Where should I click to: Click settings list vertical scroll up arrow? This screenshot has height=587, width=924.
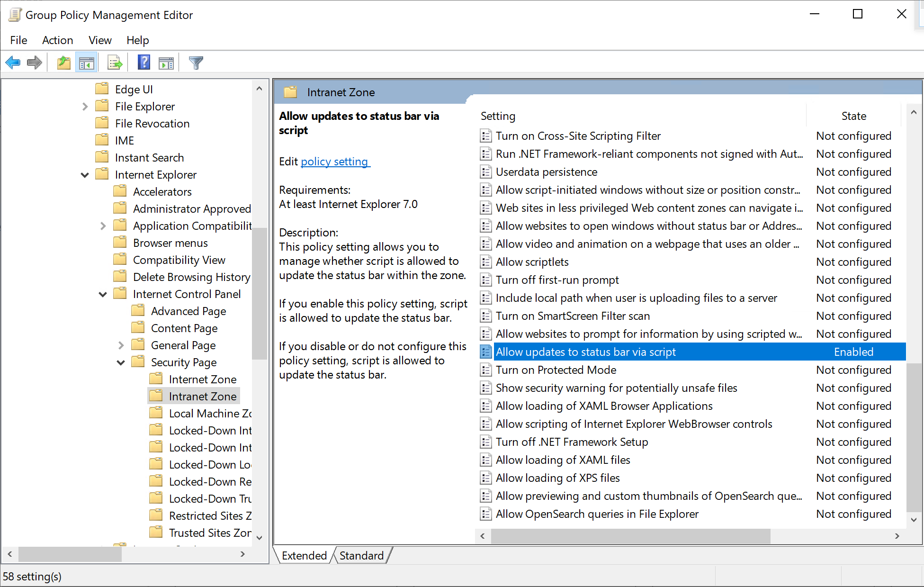914,112
